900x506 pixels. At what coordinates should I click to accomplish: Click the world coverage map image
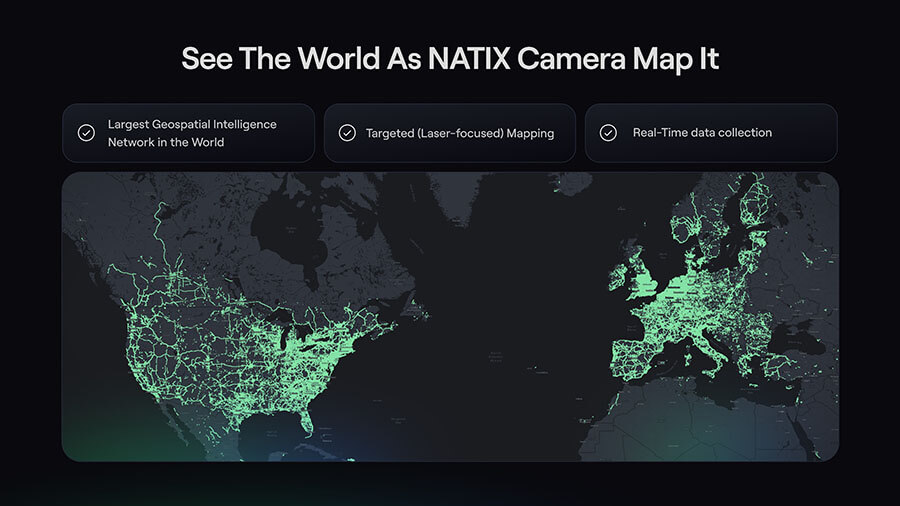click(450, 317)
